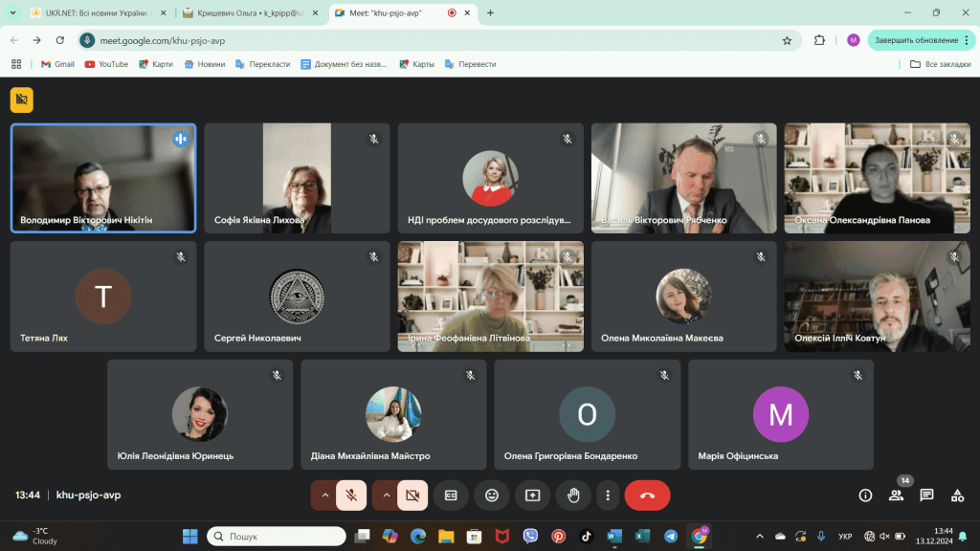This screenshot has height=551, width=980.
Task: Open meeting details info icon
Action: pyautogui.click(x=865, y=495)
